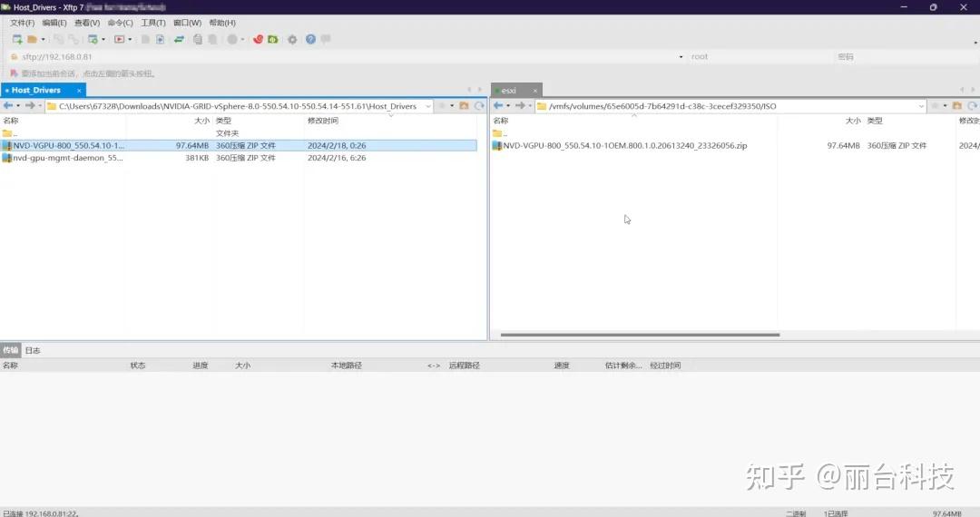Open the parent folder icon in the remote pane
Image resolution: width=980 pixels, height=517 pixels.
(x=957, y=105)
